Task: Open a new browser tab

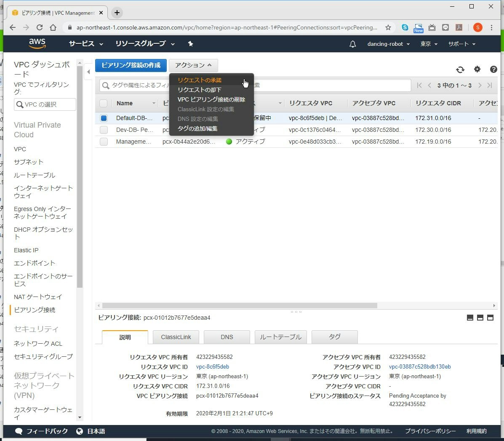Action: (117, 13)
